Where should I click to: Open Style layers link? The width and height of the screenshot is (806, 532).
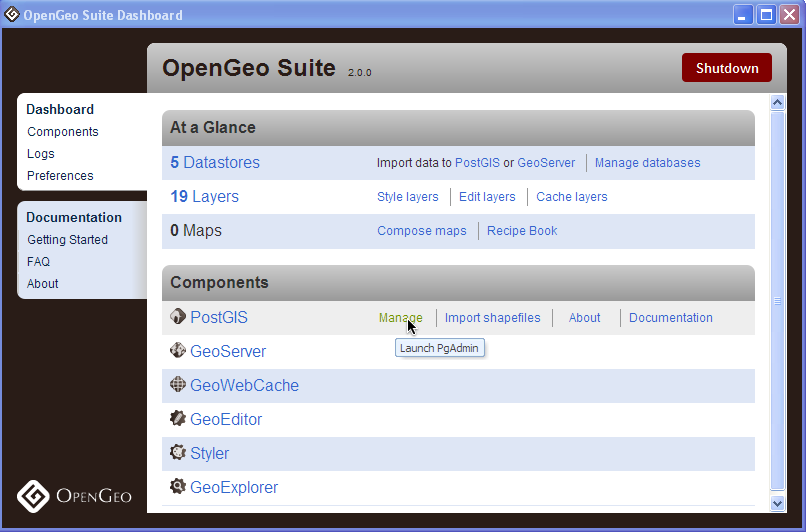point(408,197)
